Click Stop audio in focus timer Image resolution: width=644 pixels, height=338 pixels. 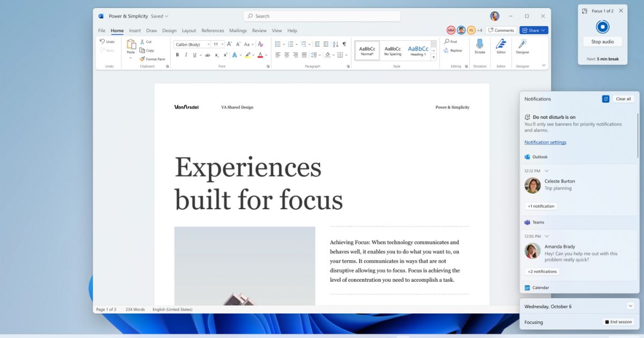coord(602,41)
